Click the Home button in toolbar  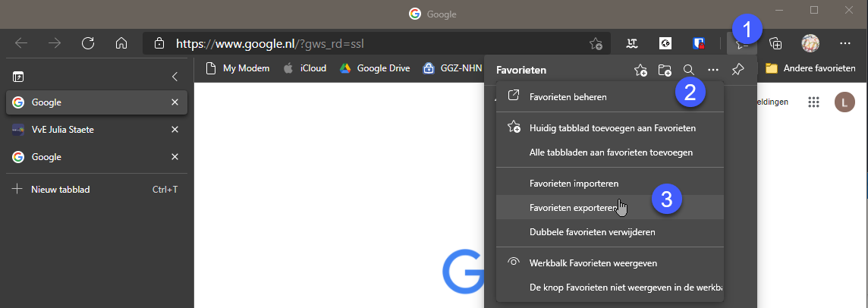[x=121, y=43]
